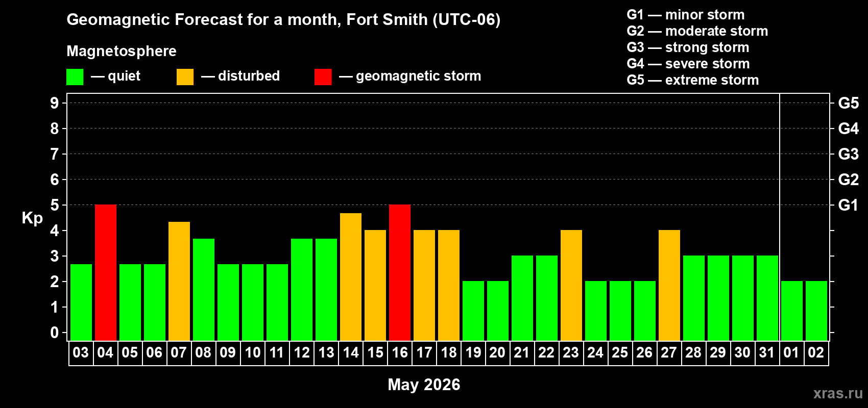Click 'G2 — moderate storm' legend text

697,31
